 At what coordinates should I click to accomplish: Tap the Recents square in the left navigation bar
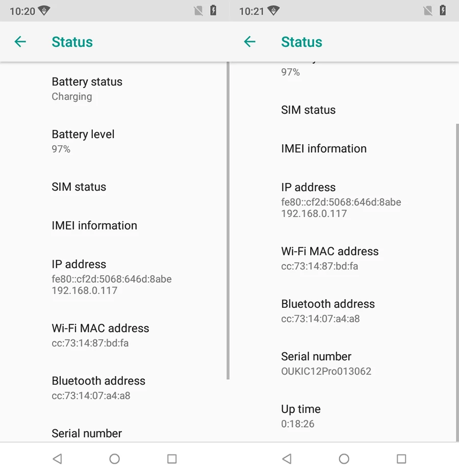pos(172,459)
